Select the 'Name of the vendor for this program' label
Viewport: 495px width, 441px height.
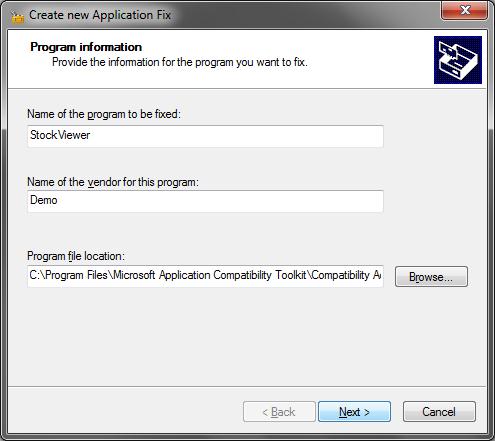113,182
